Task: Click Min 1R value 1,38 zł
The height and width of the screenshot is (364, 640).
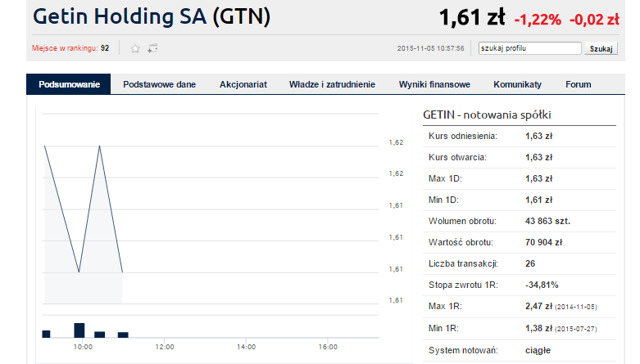Action: 538,328
